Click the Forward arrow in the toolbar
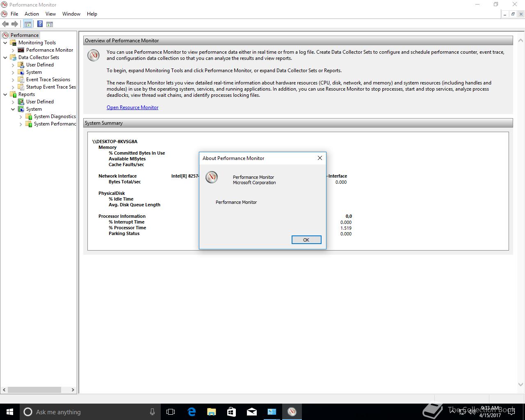The width and height of the screenshot is (525, 420). pyautogui.click(x=15, y=24)
